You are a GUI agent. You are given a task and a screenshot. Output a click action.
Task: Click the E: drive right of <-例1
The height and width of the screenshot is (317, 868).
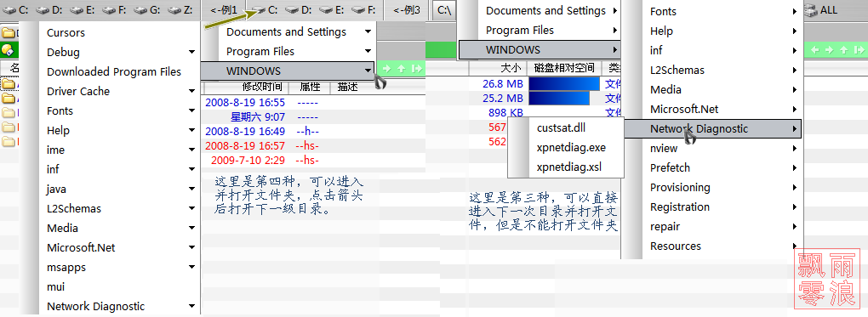pyautogui.click(x=332, y=10)
